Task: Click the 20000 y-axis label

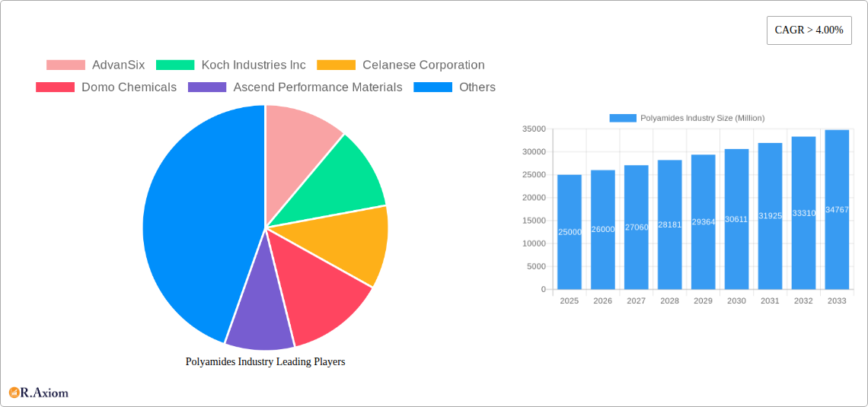Action: click(x=534, y=198)
